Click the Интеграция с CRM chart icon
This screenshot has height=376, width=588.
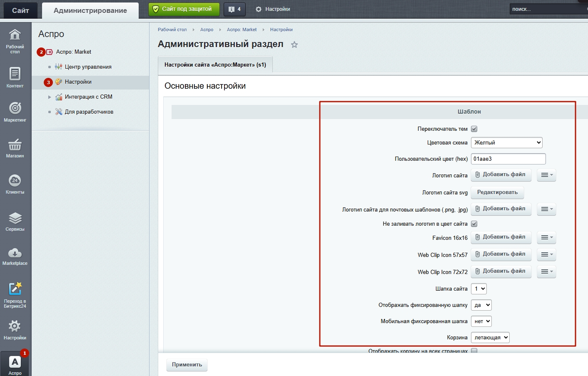59,97
